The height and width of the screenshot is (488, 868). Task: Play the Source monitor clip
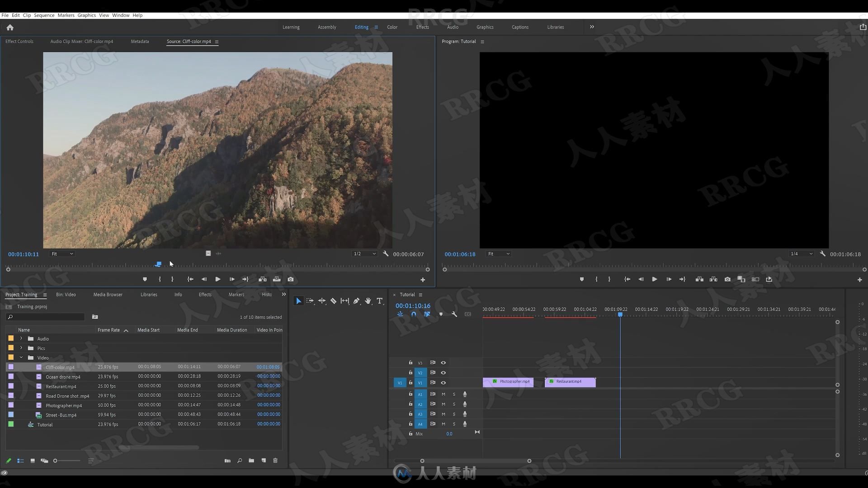(x=218, y=279)
